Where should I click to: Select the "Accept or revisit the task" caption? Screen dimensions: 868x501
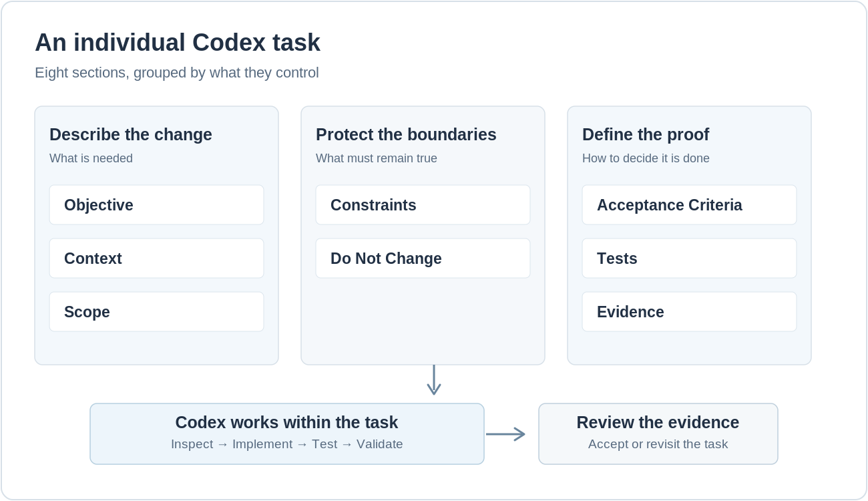coord(658,444)
